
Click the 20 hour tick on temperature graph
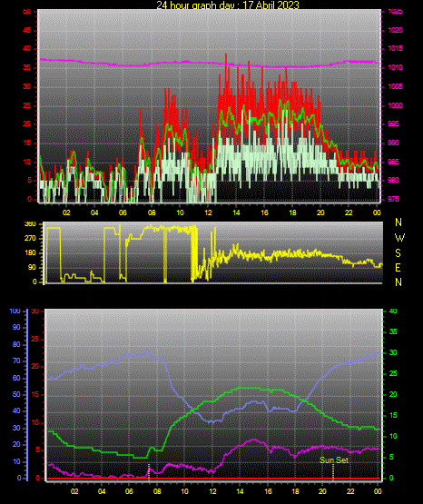point(322,491)
